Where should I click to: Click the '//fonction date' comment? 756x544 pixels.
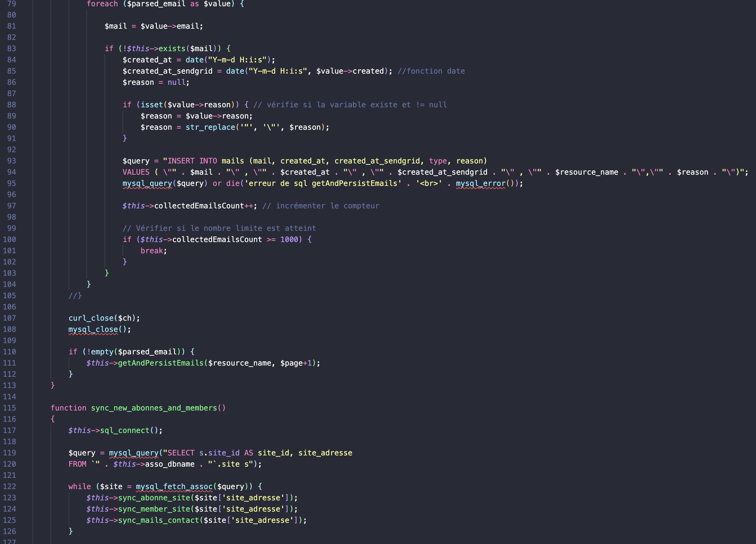[x=431, y=71]
